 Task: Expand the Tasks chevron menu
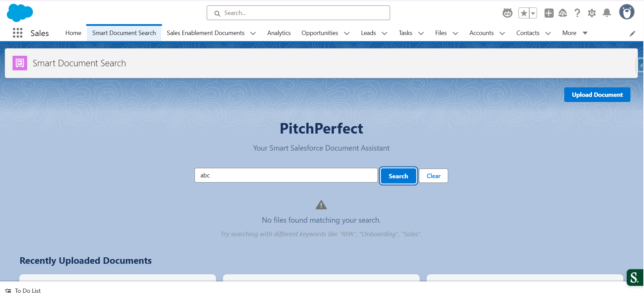pos(421,33)
